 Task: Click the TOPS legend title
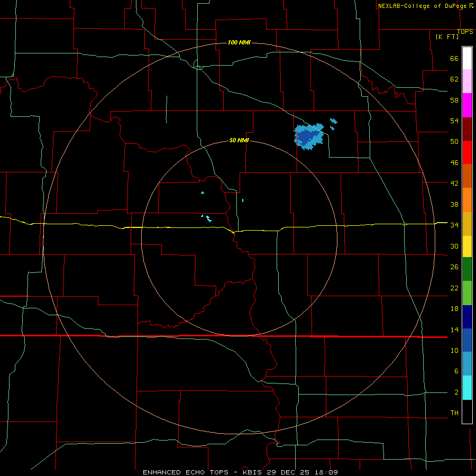[x=465, y=31]
